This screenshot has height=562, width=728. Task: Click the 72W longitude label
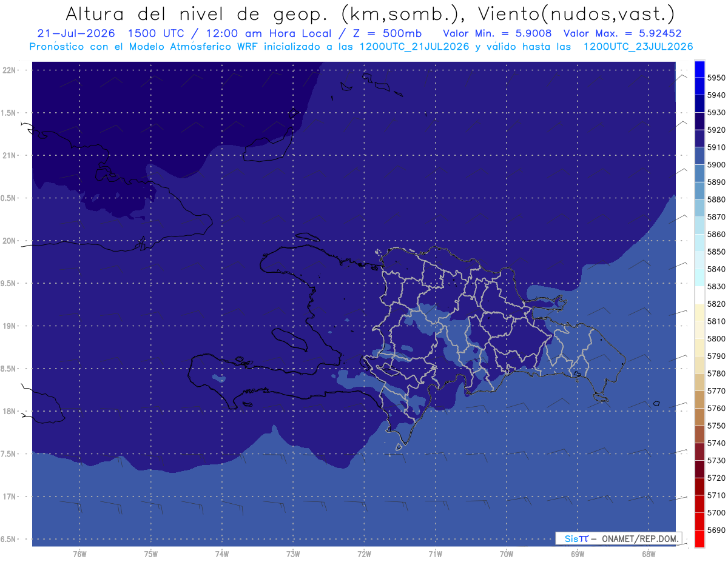point(364,554)
